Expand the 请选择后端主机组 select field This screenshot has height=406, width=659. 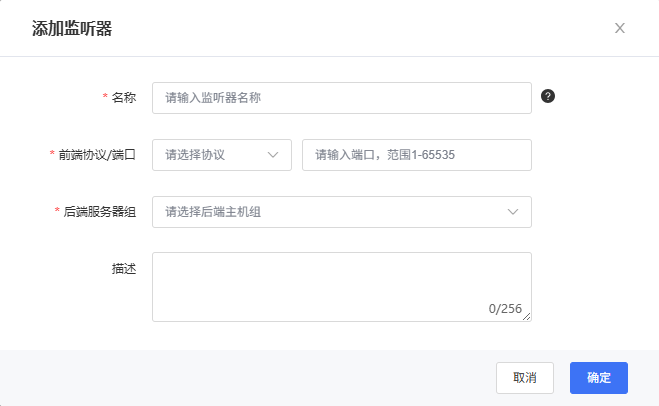341,212
